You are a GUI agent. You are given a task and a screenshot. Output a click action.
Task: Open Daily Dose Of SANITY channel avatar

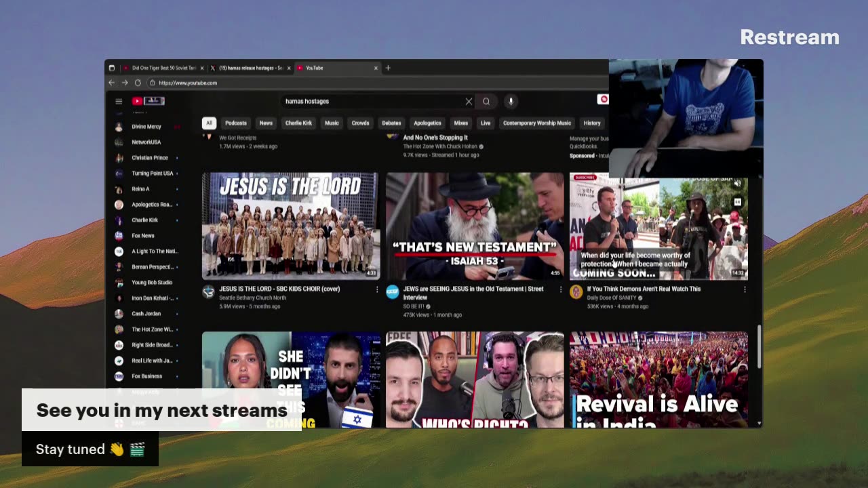point(576,292)
